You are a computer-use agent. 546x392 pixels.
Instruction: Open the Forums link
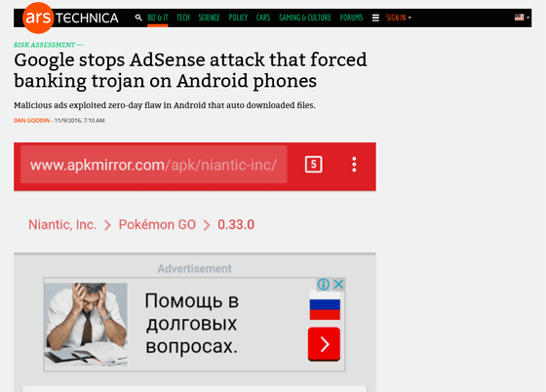point(351,18)
